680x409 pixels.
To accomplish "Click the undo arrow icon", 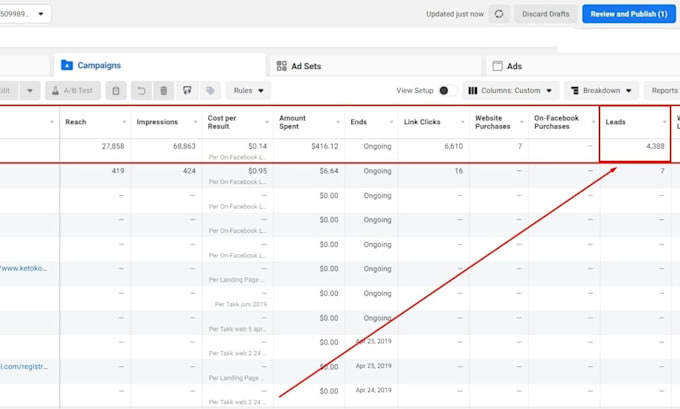I will [141, 91].
